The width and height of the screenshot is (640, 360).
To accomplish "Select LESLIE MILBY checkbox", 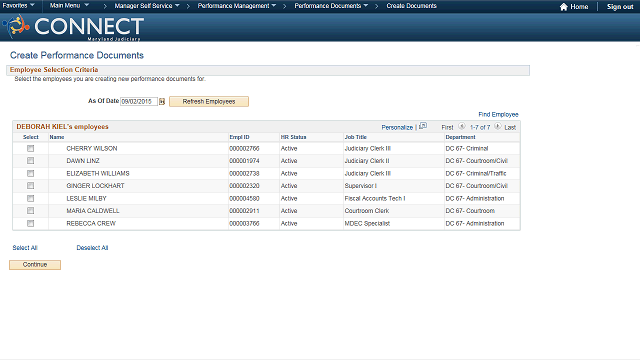I will pos(31,198).
